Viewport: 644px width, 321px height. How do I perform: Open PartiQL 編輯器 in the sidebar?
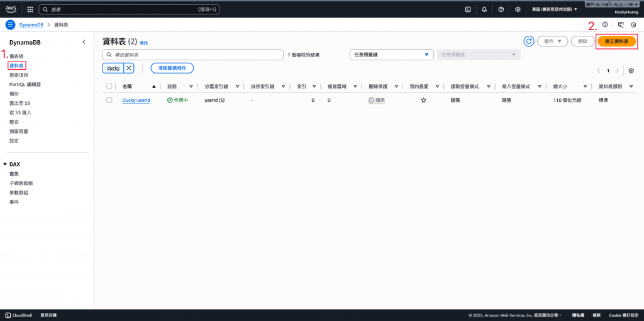point(25,84)
